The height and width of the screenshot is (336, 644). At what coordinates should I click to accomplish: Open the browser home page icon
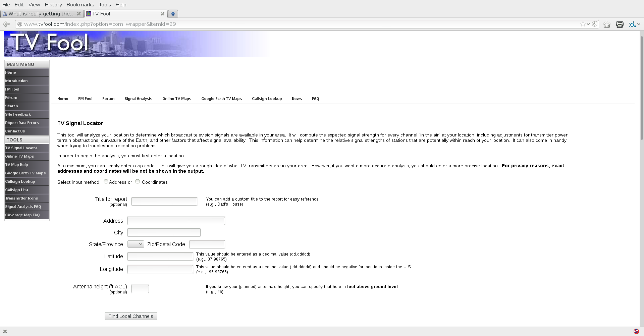tap(607, 24)
